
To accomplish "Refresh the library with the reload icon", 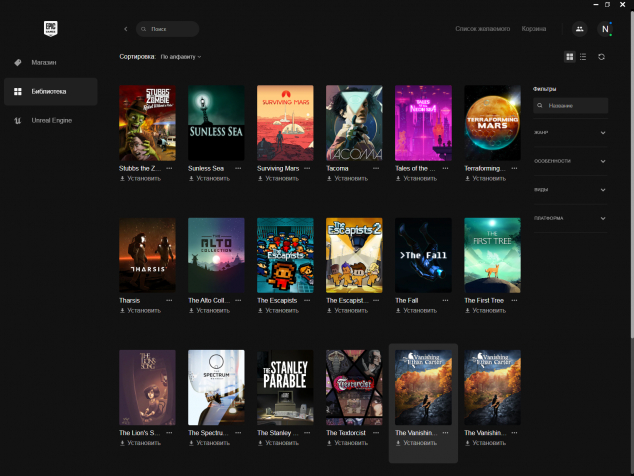I will pyautogui.click(x=601, y=57).
